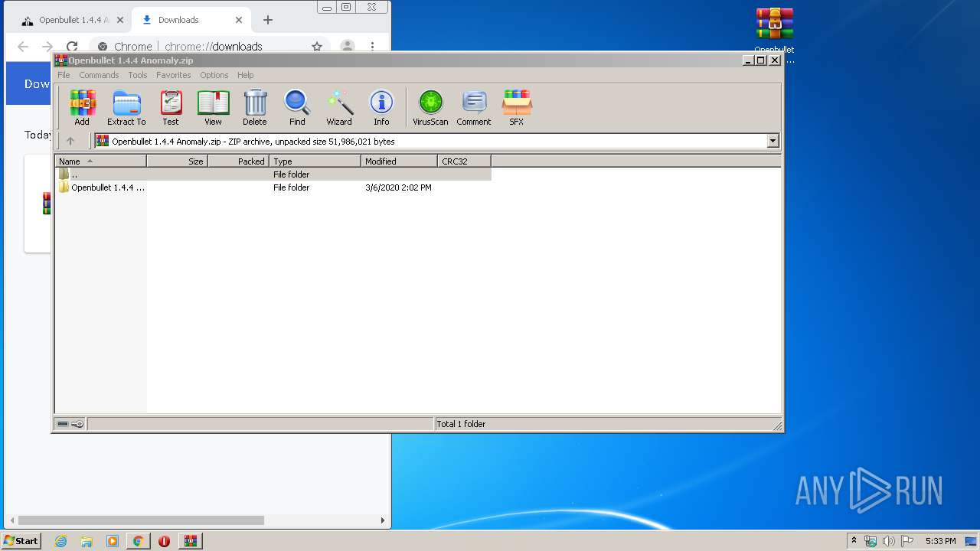Open the Comment tool

[x=474, y=107]
